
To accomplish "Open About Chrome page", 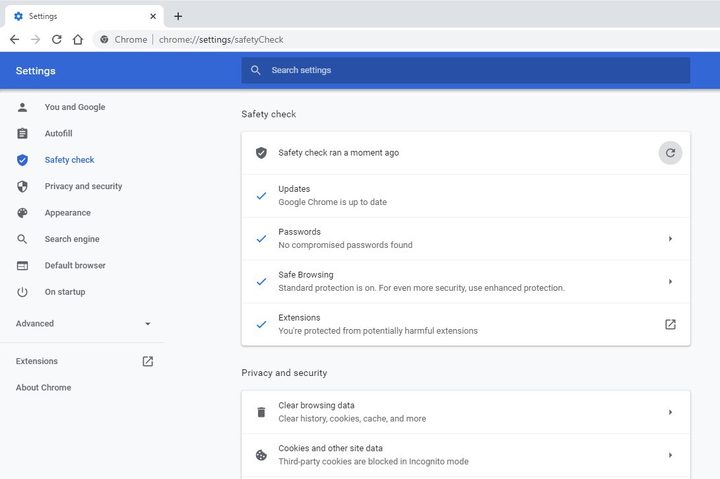I will 43,387.
